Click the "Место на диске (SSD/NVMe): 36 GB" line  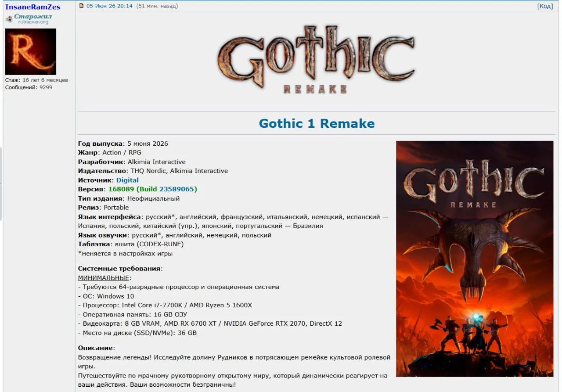point(137,333)
